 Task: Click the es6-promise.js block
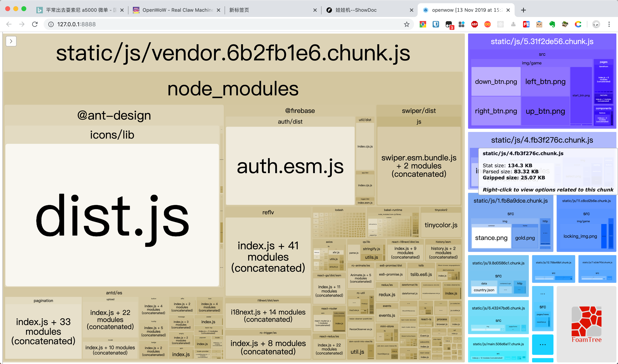[x=391, y=274]
